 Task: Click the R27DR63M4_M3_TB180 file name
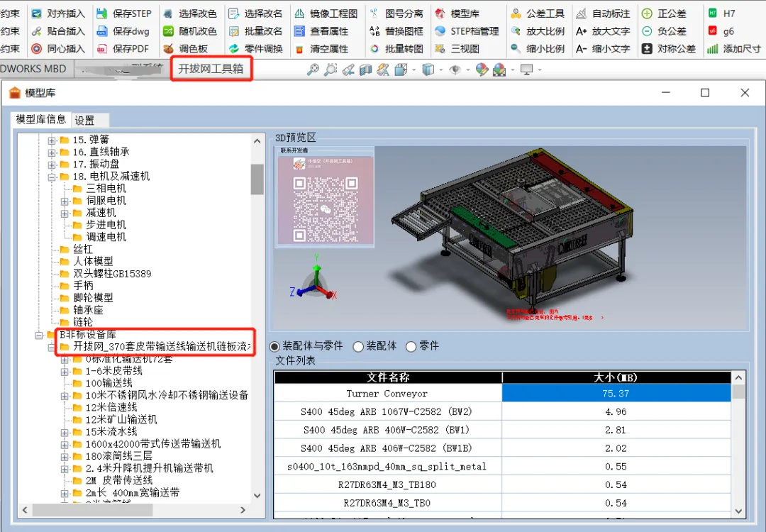[387, 484]
